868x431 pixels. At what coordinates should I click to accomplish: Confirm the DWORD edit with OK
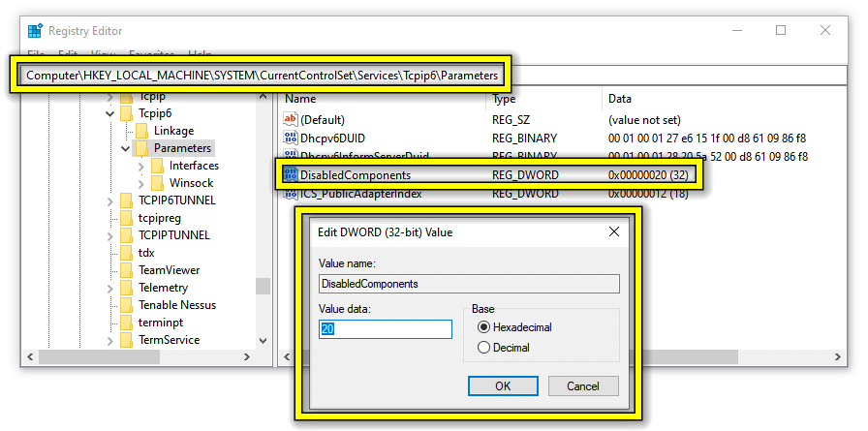[503, 385]
